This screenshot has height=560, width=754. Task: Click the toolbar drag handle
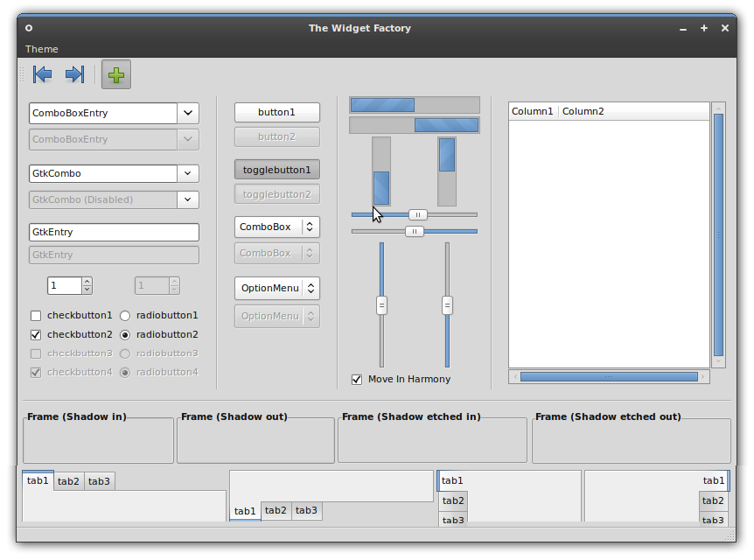(22, 74)
